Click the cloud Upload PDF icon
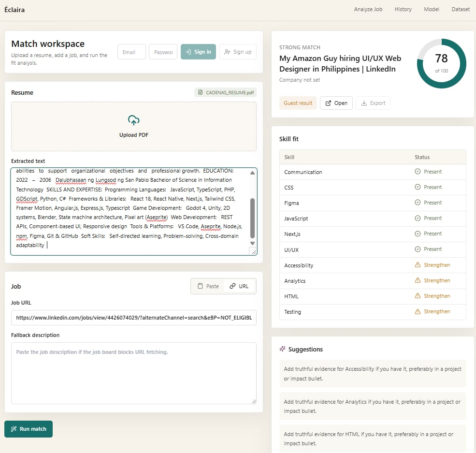The image size is (476, 453). pyautogui.click(x=133, y=120)
